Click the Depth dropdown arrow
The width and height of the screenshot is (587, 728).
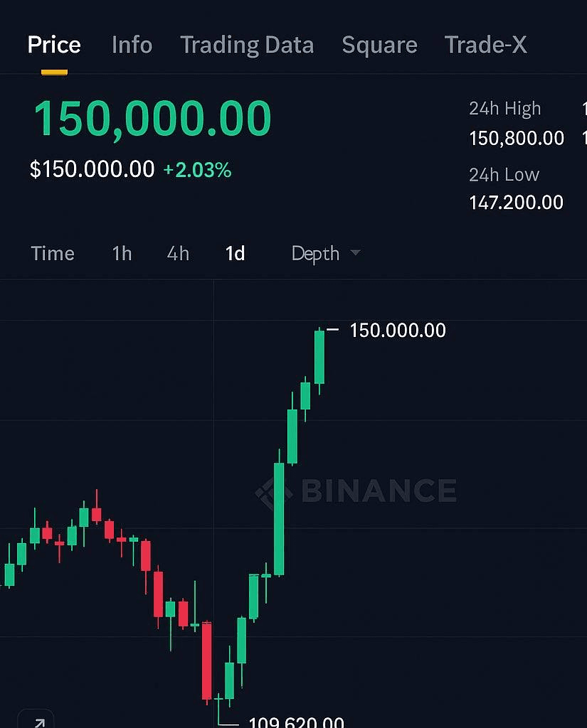click(x=355, y=254)
